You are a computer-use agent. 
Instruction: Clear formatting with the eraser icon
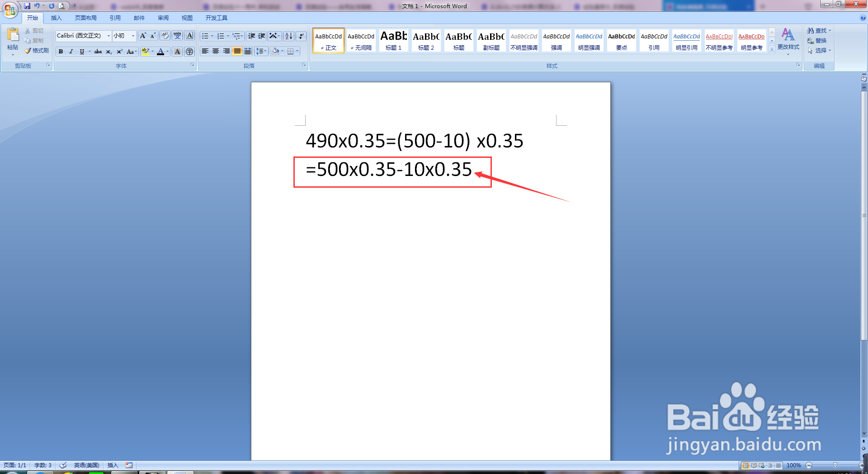165,36
